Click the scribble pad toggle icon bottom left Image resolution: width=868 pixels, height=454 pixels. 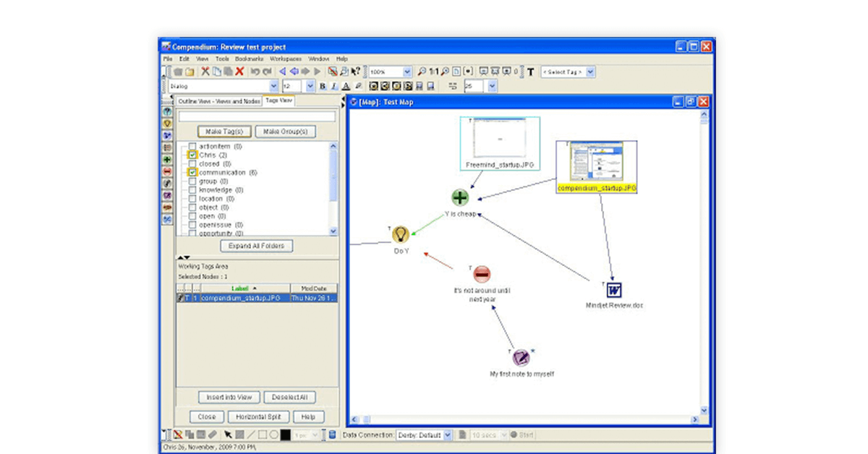(x=178, y=435)
